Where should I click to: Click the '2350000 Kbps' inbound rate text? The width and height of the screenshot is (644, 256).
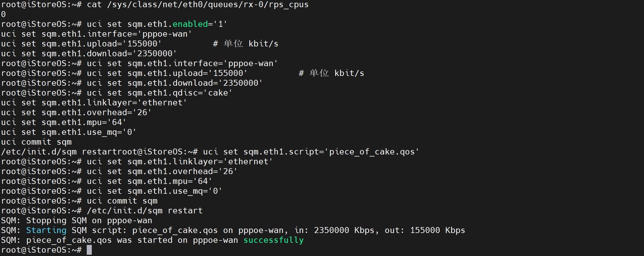pos(344,230)
